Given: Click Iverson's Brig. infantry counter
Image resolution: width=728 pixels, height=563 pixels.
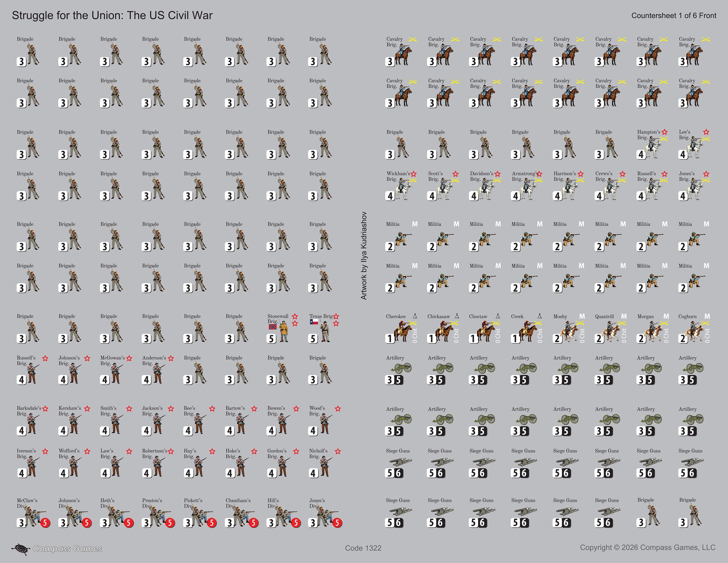Looking at the screenshot, I should point(33,463).
